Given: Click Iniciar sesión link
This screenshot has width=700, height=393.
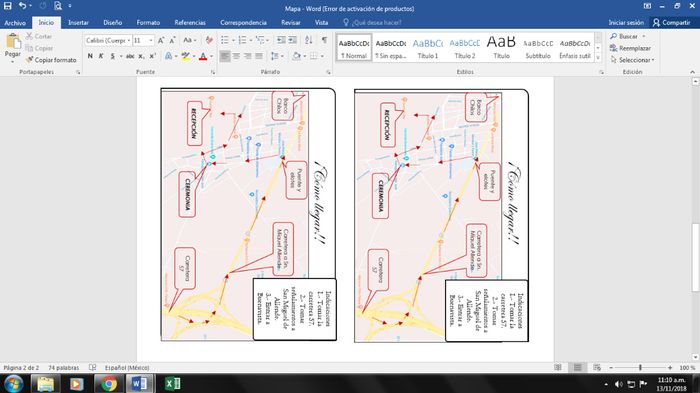Looking at the screenshot, I should pos(626,22).
